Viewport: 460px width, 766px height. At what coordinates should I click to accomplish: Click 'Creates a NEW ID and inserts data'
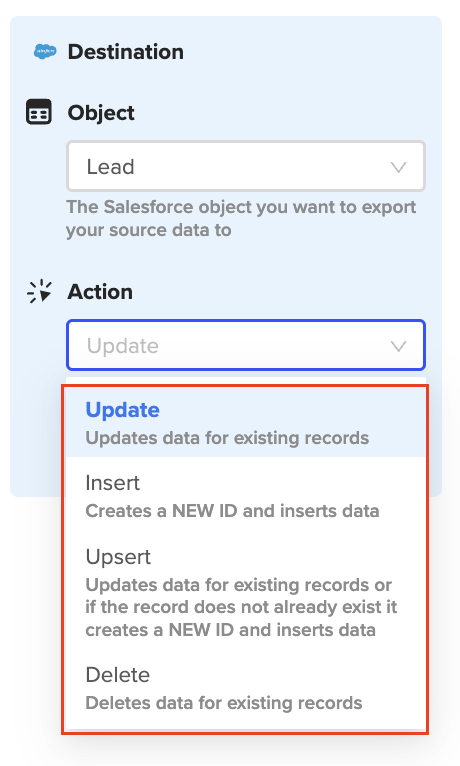pos(232,511)
